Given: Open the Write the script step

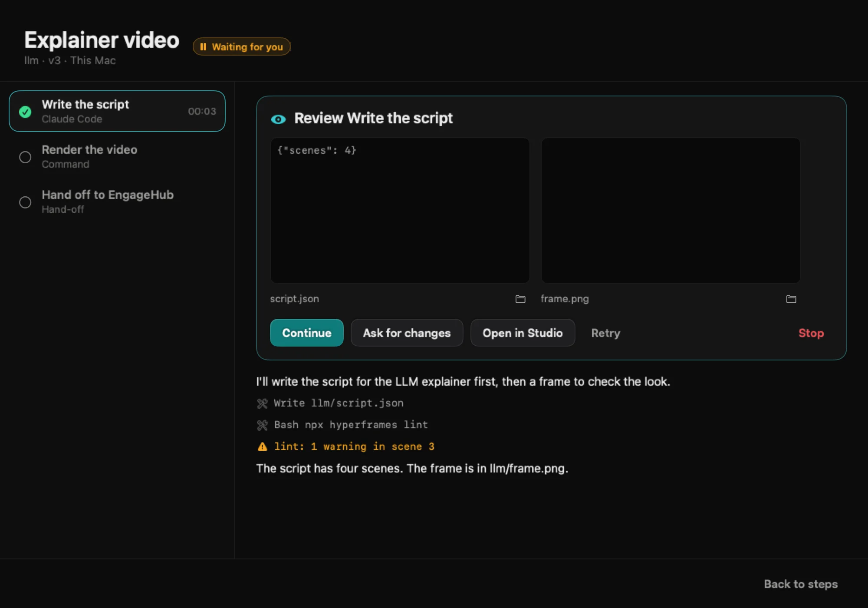Looking at the screenshot, I should 117,111.
